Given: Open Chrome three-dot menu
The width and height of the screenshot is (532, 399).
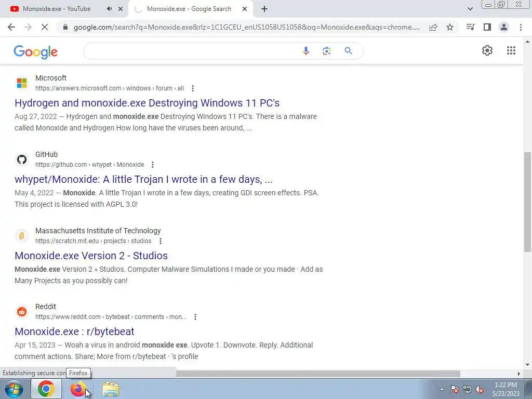Looking at the screenshot, I should 521,27.
